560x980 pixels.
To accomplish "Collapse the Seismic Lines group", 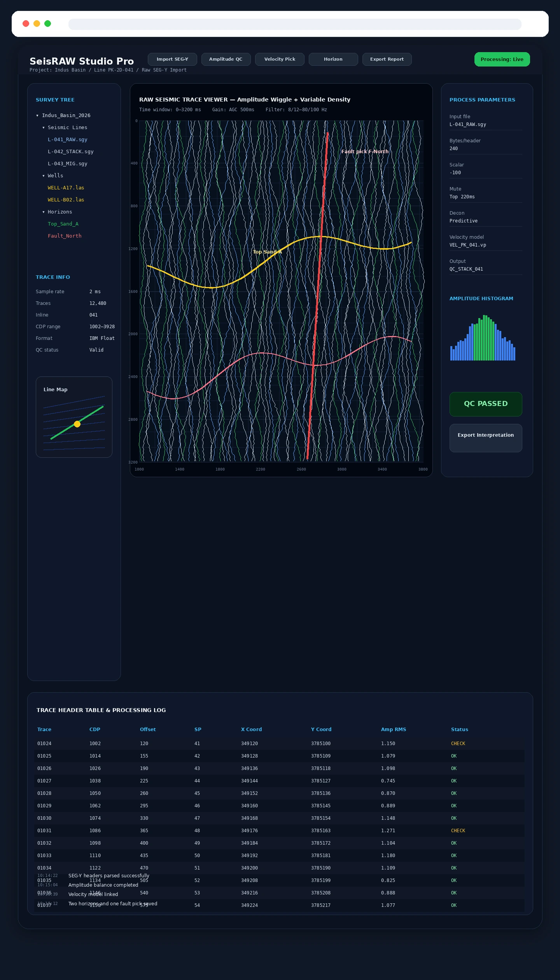I will 44,128.
